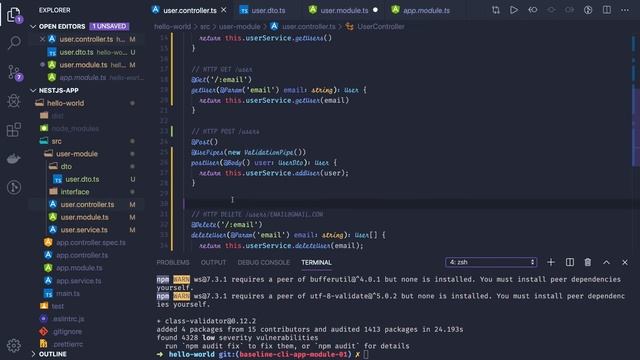640x360 pixels.
Task: Open the Git graph icon in activity bar
Action: pyautogui.click(x=14, y=187)
